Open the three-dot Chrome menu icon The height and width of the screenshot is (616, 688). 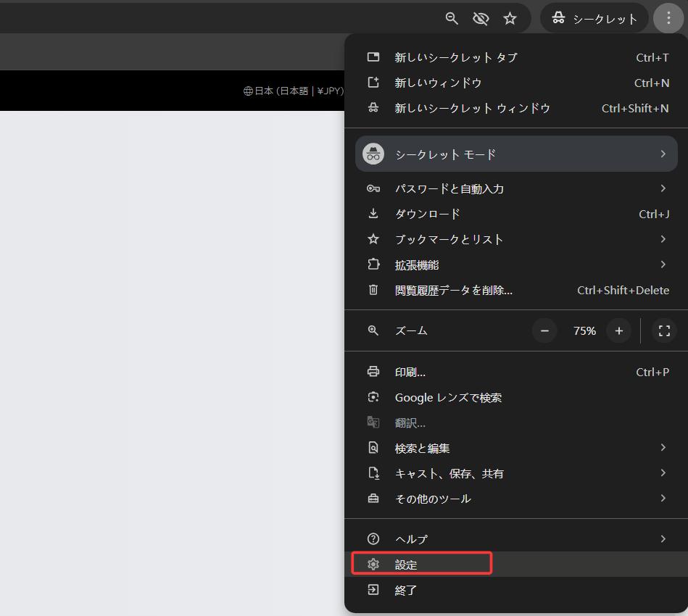668,18
